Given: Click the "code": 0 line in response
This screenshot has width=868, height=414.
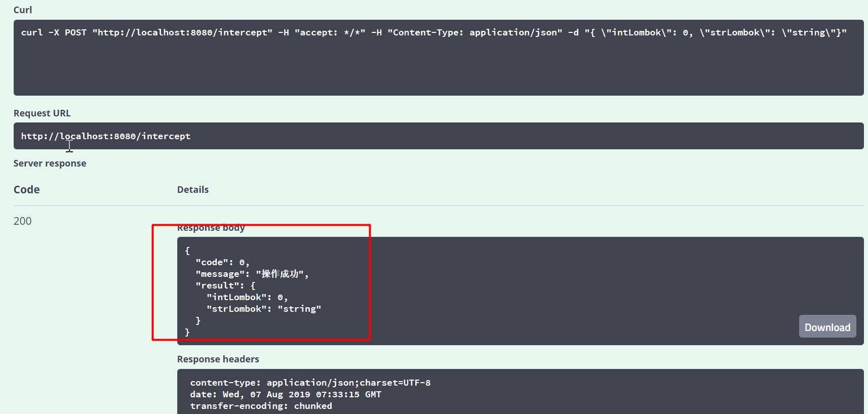Looking at the screenshot, I should 223,262.
